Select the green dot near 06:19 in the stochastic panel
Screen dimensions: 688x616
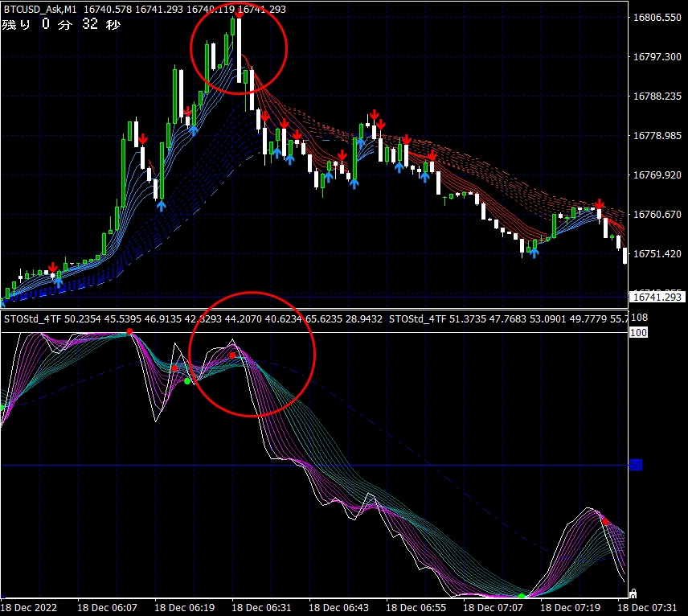[x=187, y=381]
